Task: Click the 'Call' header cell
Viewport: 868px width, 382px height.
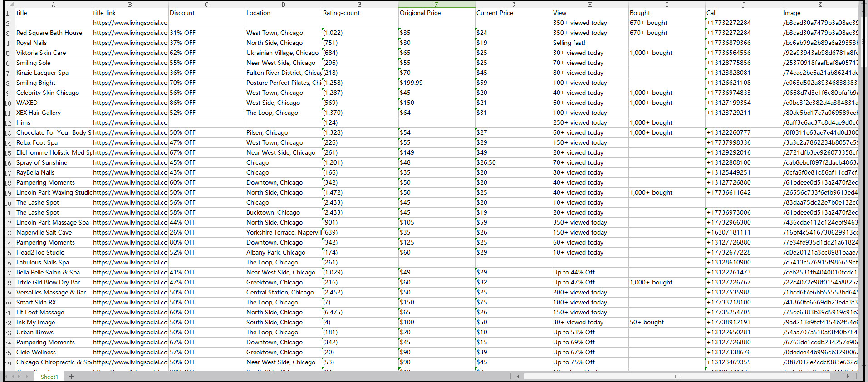Action: [743, 13]
